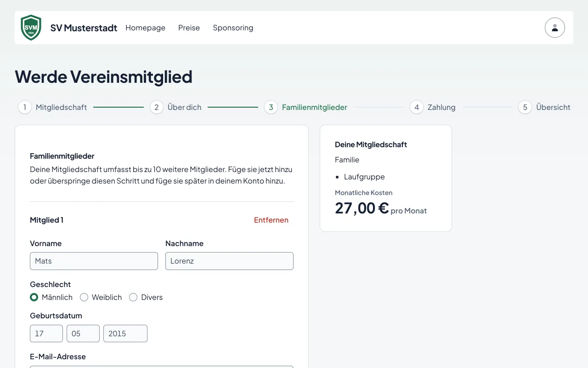588x368 pixels.
Task: Jump back to step 1 Mitgliedschaft
Action: 52,107
